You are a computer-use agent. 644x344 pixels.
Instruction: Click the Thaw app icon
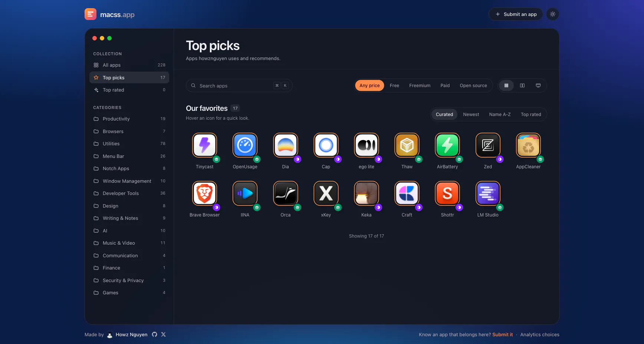pos(407,145)
